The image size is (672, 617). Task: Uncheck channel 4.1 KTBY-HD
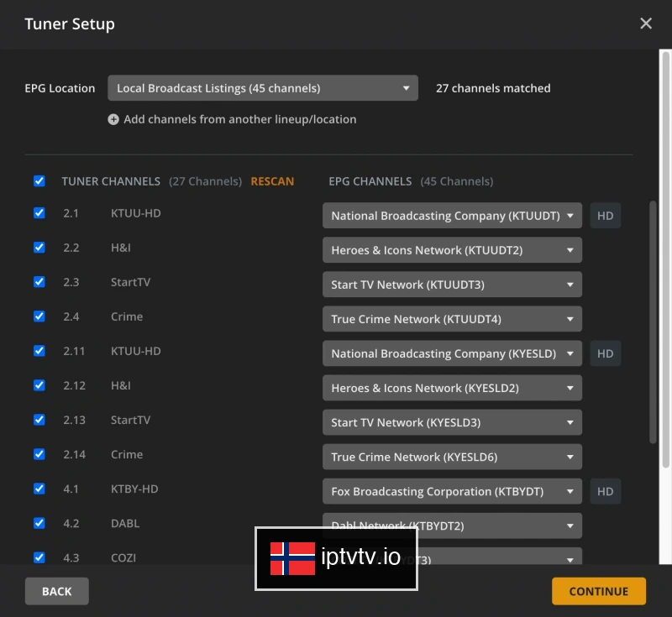coord(39,489)
